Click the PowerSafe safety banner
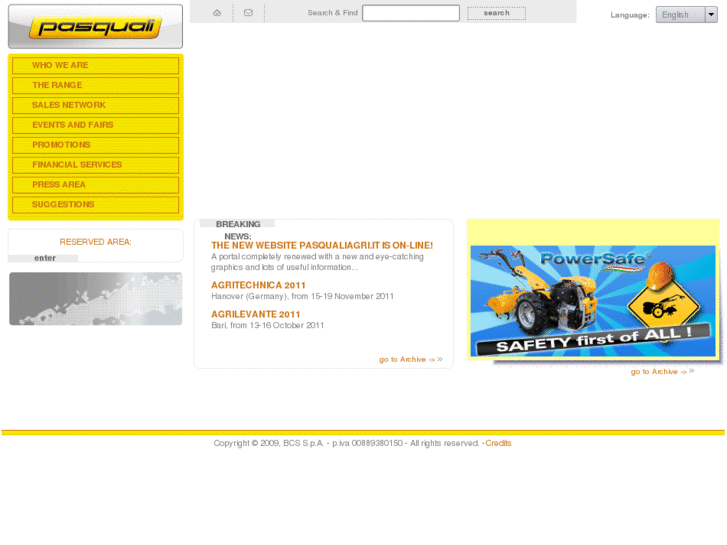 593,301
